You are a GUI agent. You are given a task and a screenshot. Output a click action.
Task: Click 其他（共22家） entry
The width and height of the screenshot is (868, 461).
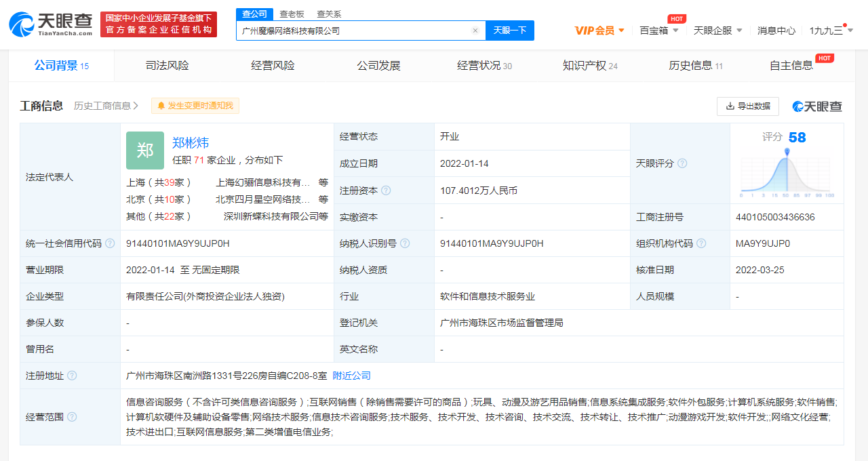160,216
